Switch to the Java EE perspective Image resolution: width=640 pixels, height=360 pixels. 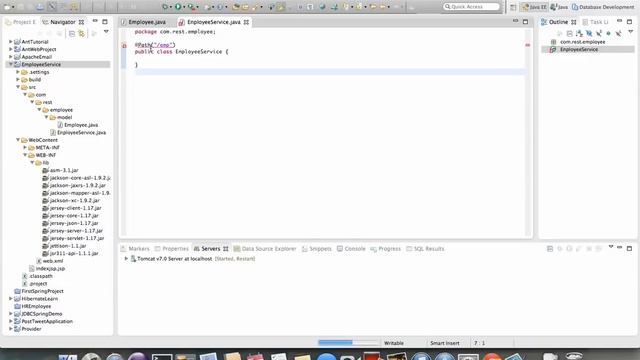[534, 7]
